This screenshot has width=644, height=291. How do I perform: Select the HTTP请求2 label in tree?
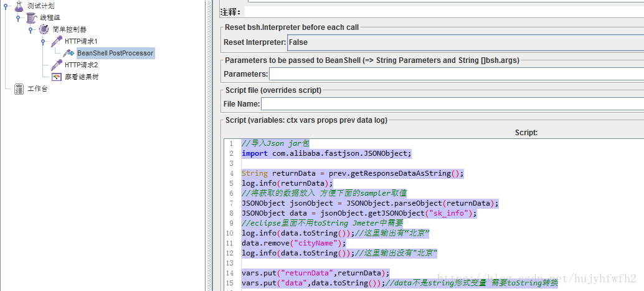(81, 65)
